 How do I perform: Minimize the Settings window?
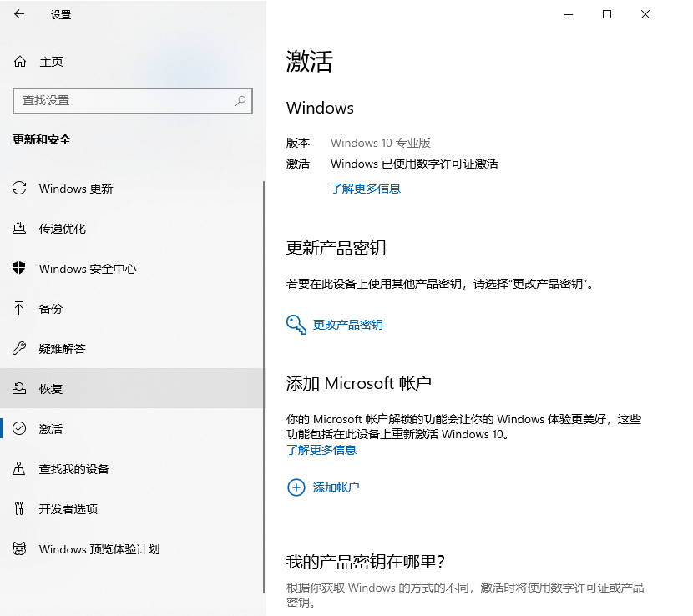click(569, 14)
